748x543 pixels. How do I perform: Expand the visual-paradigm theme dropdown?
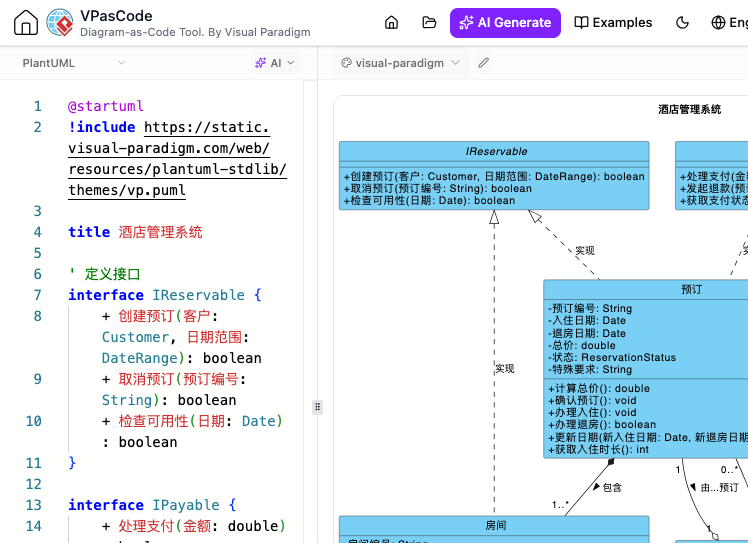click(401, 63)
